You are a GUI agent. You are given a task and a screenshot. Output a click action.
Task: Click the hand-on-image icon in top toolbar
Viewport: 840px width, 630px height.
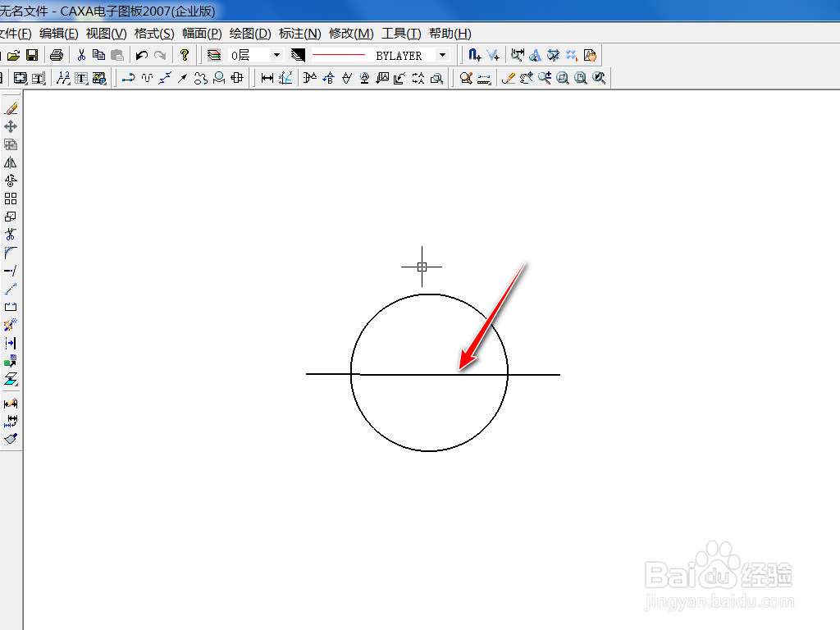589,55
